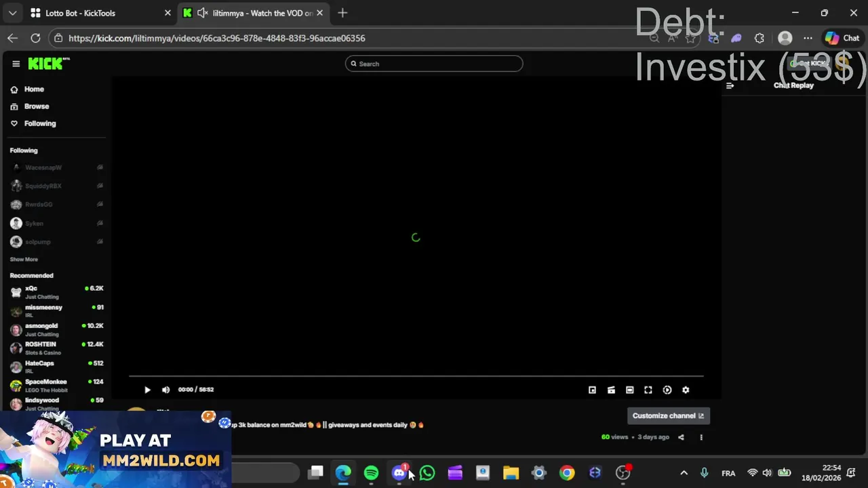Unmute the tab with the speaker icon

tap(202, 13)
